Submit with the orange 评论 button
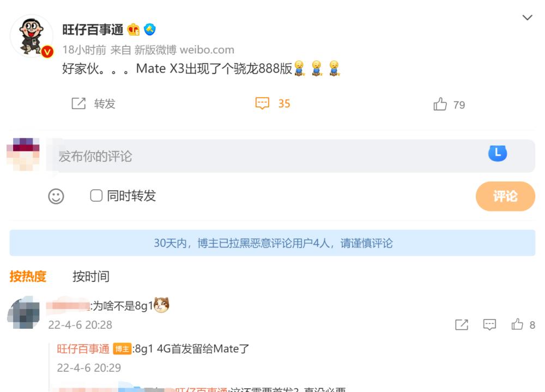 pyautogui.click(x=505, y=196)
